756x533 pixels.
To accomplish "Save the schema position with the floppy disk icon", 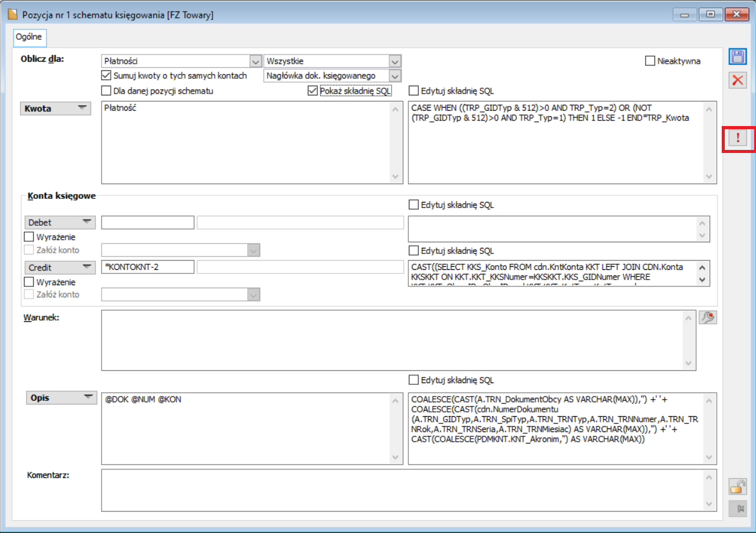I will 738,57.
